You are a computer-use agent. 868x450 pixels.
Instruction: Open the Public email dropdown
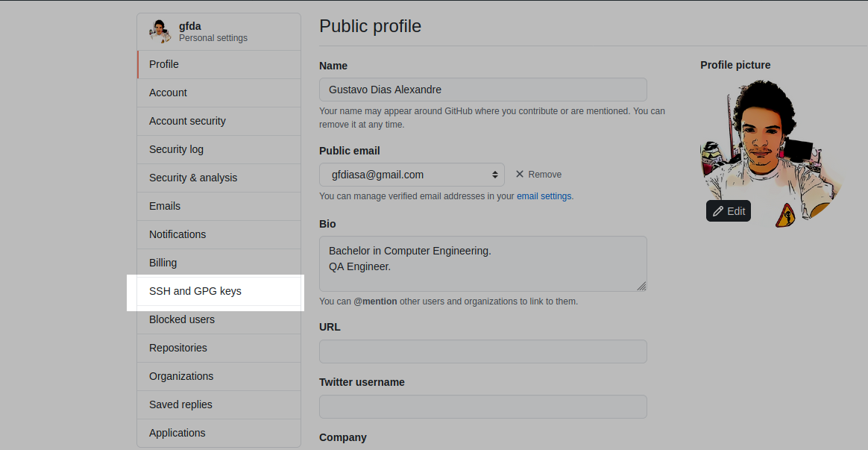click(x=412, y=175)
